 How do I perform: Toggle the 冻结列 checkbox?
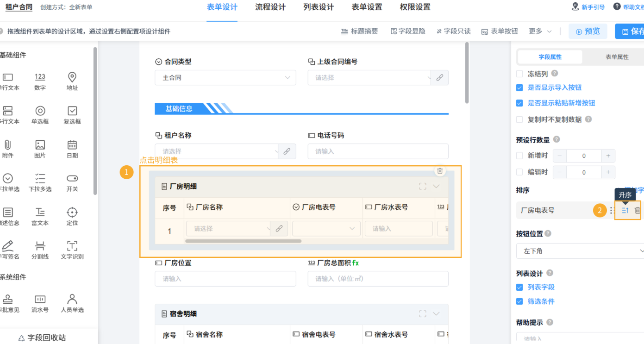click(519, 74)
